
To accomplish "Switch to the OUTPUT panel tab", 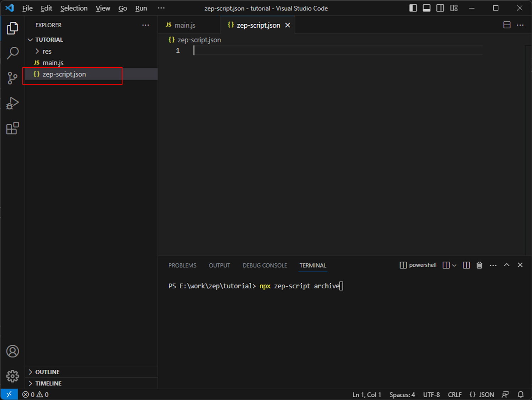I will click(x=219, y=266).
